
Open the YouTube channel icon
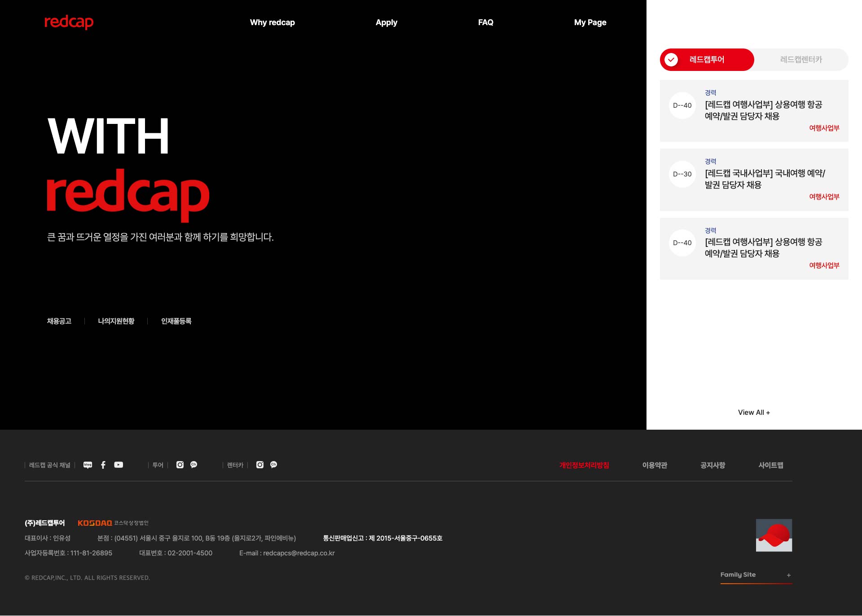point(119,465)
